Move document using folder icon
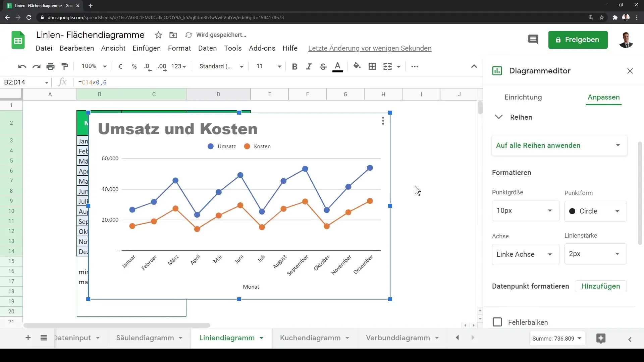 pyautogui.click(x=173, y=35)
